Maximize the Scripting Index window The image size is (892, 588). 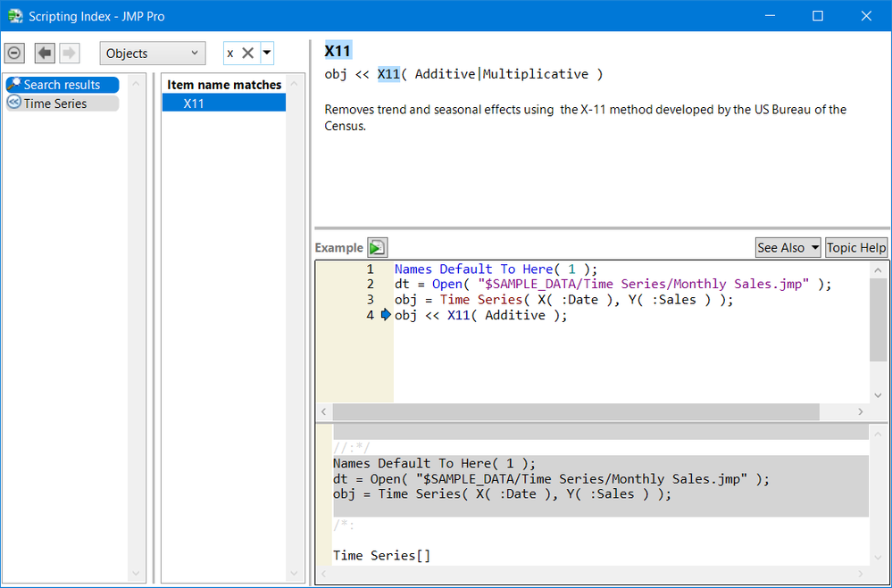tap(817, 16)
